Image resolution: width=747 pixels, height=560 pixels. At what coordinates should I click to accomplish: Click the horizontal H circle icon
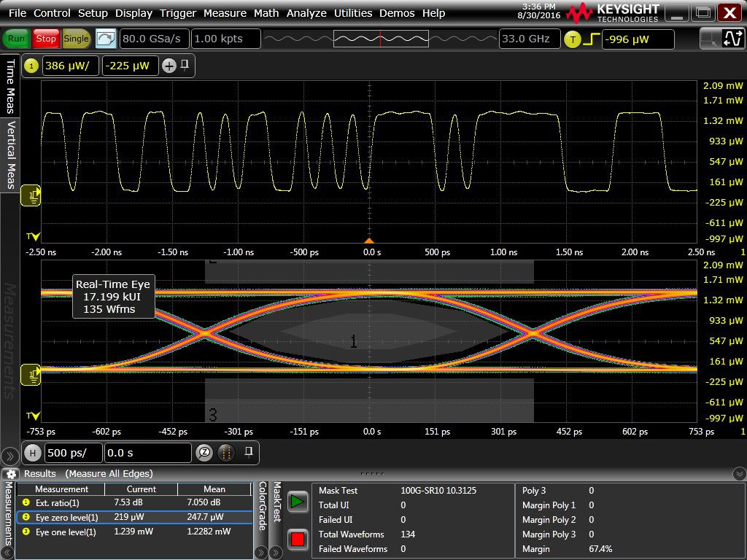point(32,453)
